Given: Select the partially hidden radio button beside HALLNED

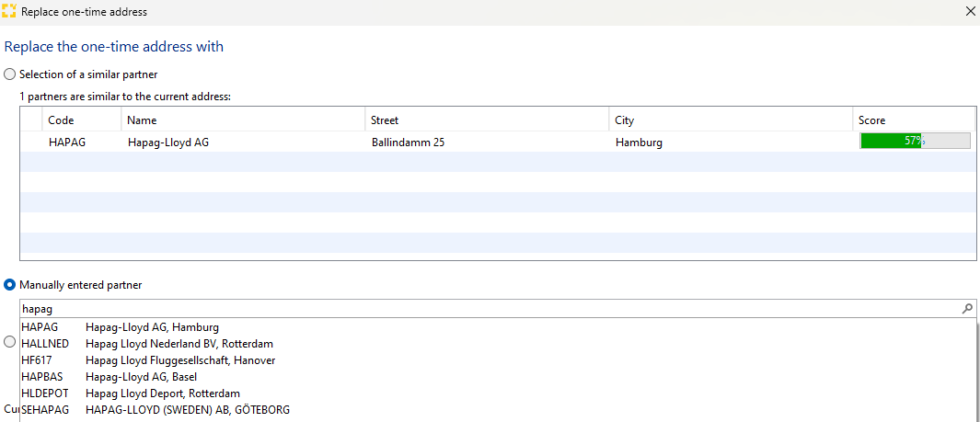Looking at the screenshot, I should [9, 341].
